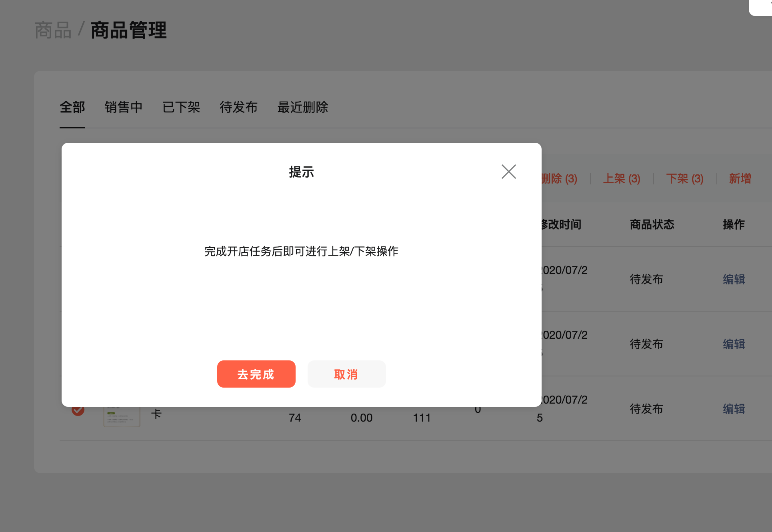
Task: Switch to the 销售中 tab
Action: (x=124, y=107)
